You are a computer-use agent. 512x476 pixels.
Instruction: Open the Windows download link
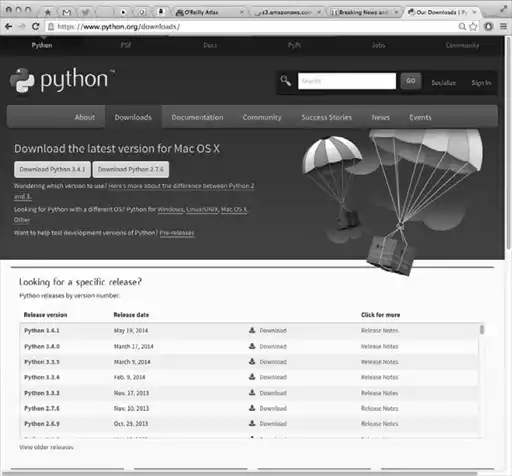[x=170, y=210]
